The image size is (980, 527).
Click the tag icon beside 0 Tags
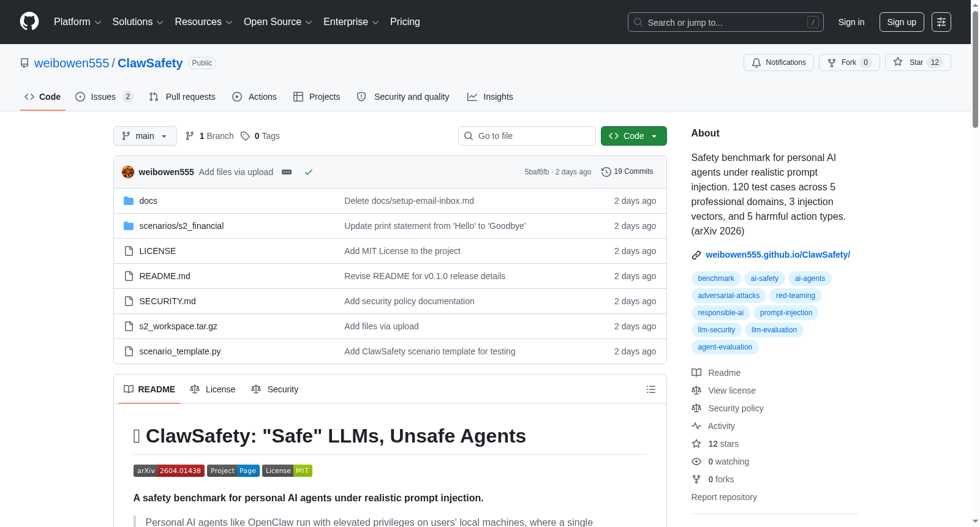(x=245, y=136)
